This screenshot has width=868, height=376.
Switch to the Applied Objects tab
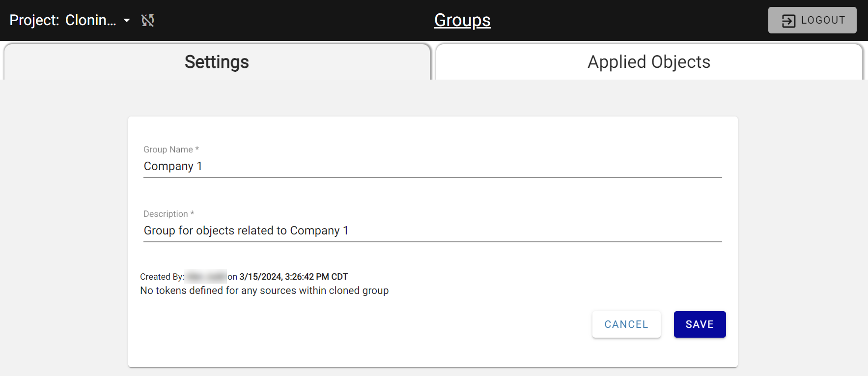coord(648,62)
